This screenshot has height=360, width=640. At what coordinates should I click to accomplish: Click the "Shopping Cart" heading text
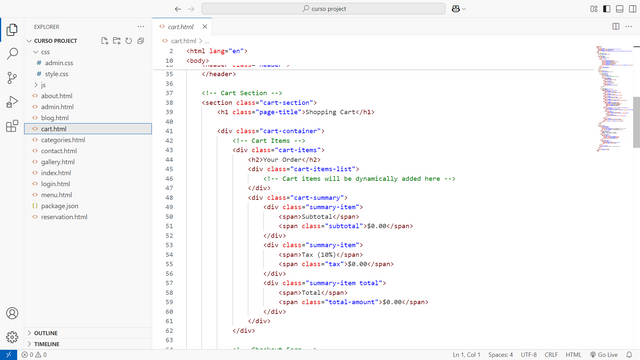click(x=330, y=112)
